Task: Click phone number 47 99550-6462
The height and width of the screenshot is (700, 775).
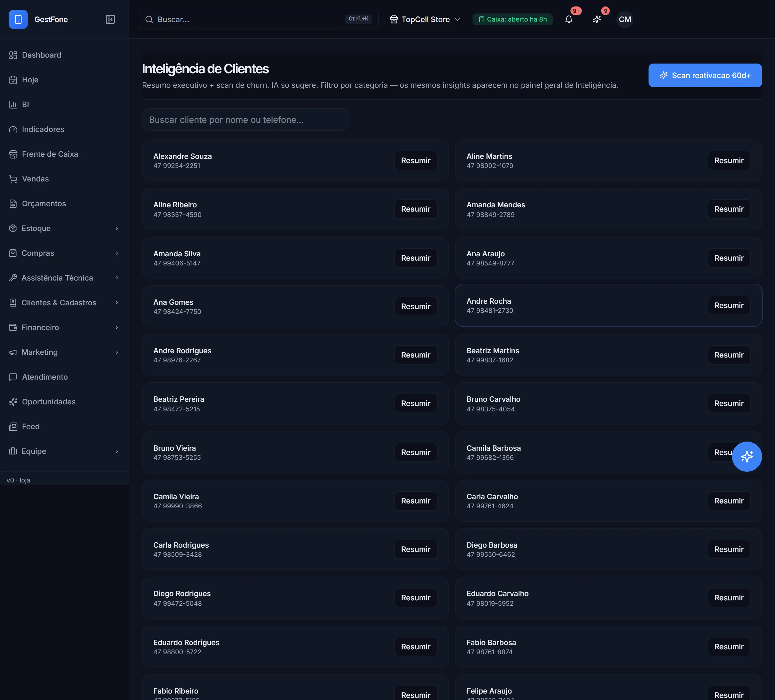Action: 491,555
